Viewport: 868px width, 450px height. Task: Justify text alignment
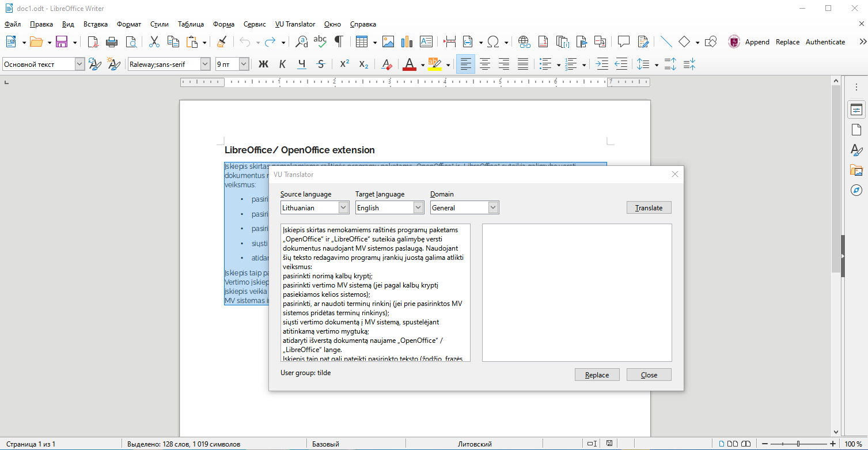click(x=523, y=64)
